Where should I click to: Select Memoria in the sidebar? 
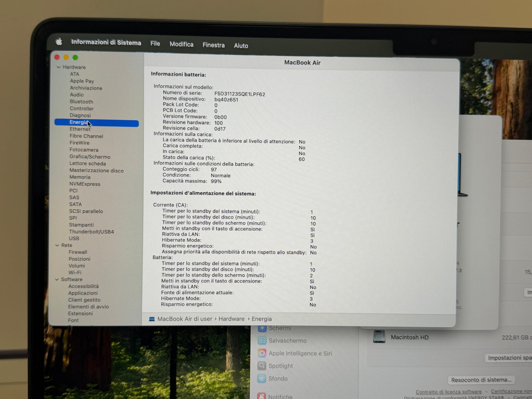click(80, 177)
